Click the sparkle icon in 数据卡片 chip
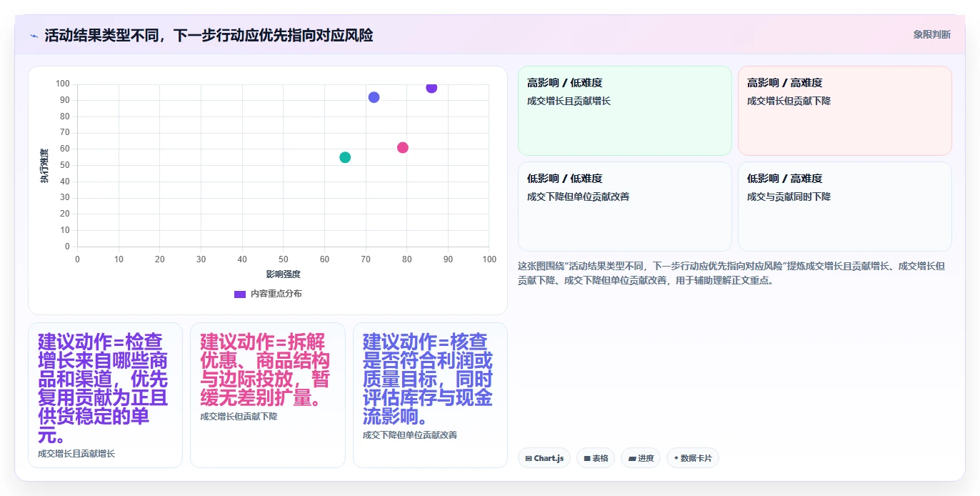Viewport: 980px width, 496px height. point(676,458)
